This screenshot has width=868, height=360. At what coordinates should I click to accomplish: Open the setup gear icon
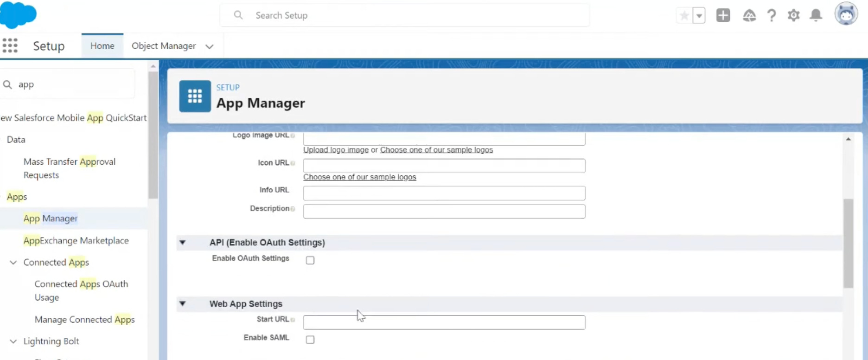793,15
